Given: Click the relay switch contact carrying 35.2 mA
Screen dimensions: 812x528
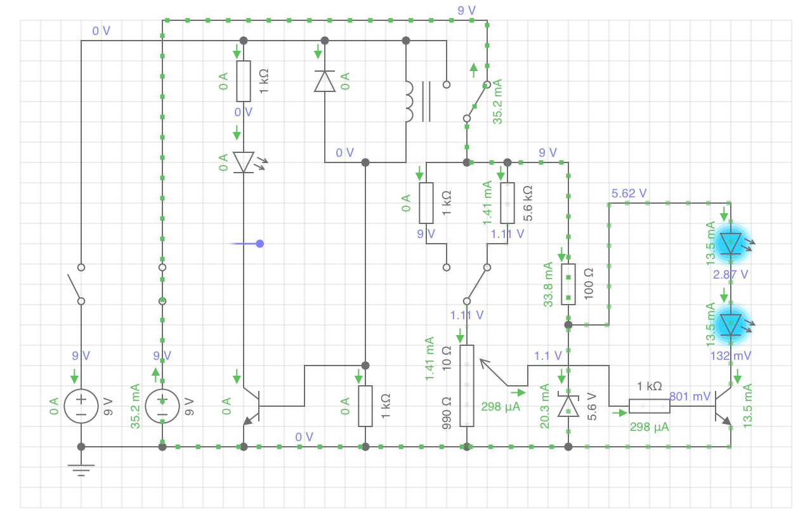Looking at the screenshot, I should [x=477, y=102].
